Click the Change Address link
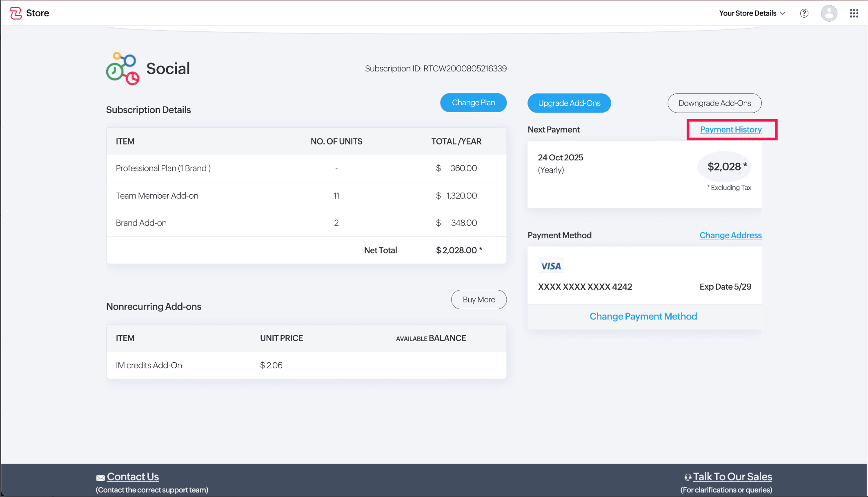Screen dimensions: 868x497 730,235
